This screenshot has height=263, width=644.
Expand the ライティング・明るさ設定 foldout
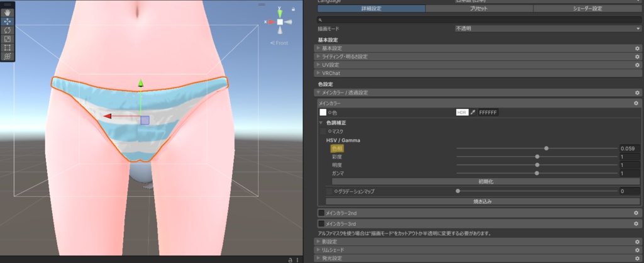[318, 57]
